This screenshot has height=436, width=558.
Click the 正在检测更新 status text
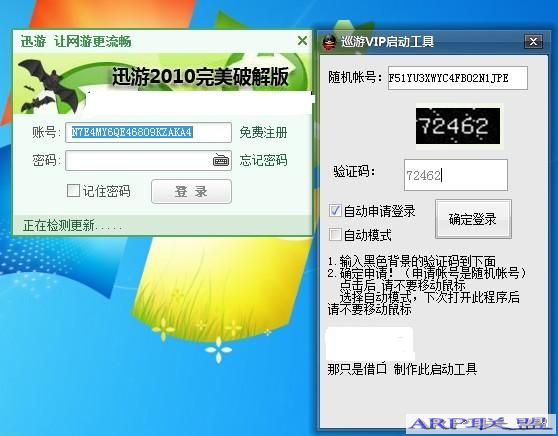73,225
